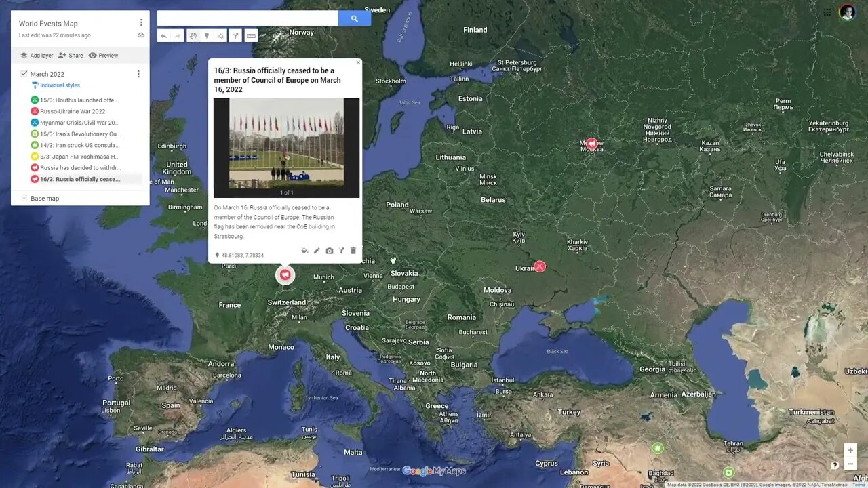The width and height of the screenshot is (868, 488).
Task: Zoom in with the plus button
Action: (850, 450)
